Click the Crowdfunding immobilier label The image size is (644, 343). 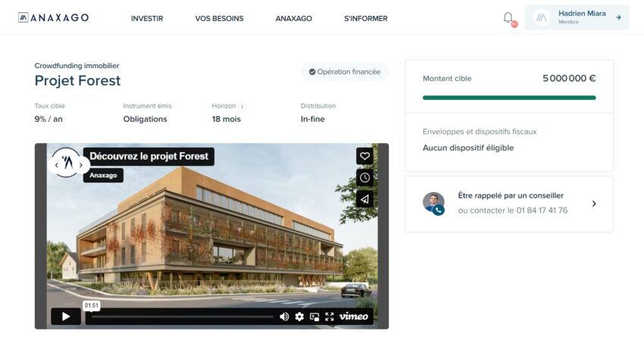(77, 66)
